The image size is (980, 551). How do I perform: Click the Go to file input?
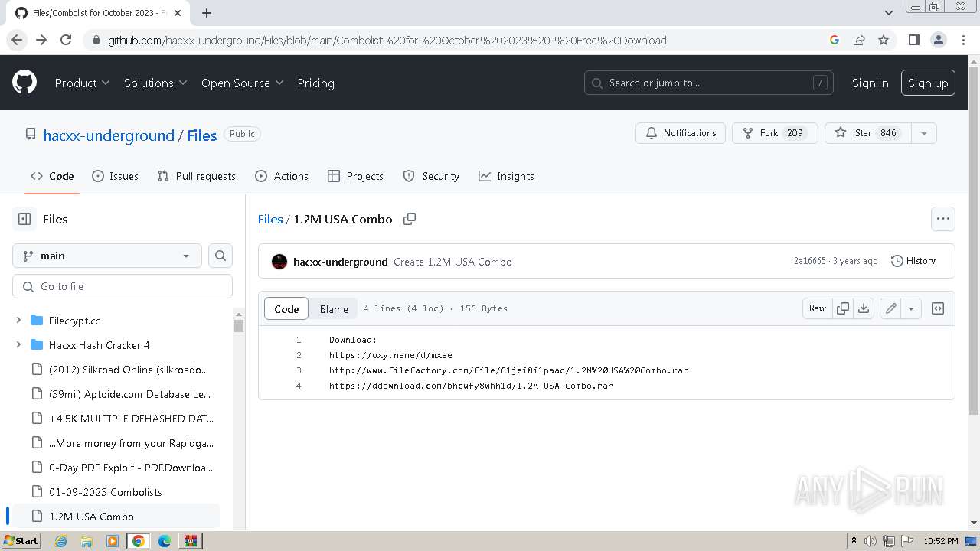122,286
